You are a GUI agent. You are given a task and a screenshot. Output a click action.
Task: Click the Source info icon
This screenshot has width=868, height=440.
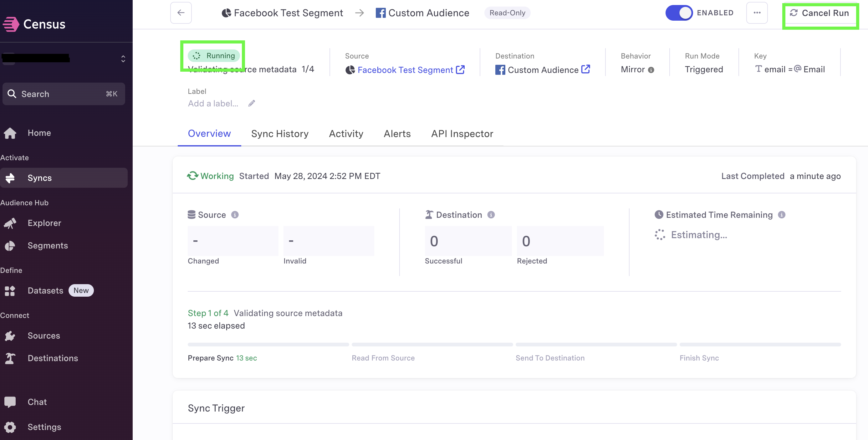pyautogui.click(x=235, y=215)
